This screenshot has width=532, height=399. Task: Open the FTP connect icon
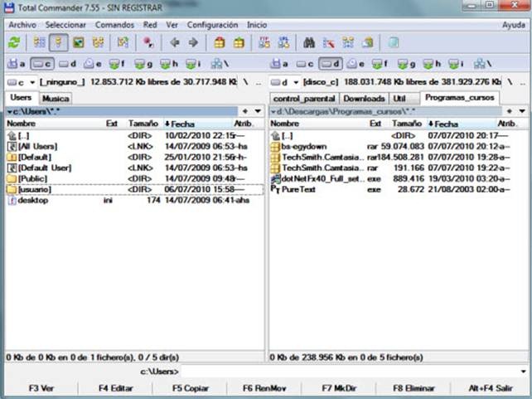point(264,42)
